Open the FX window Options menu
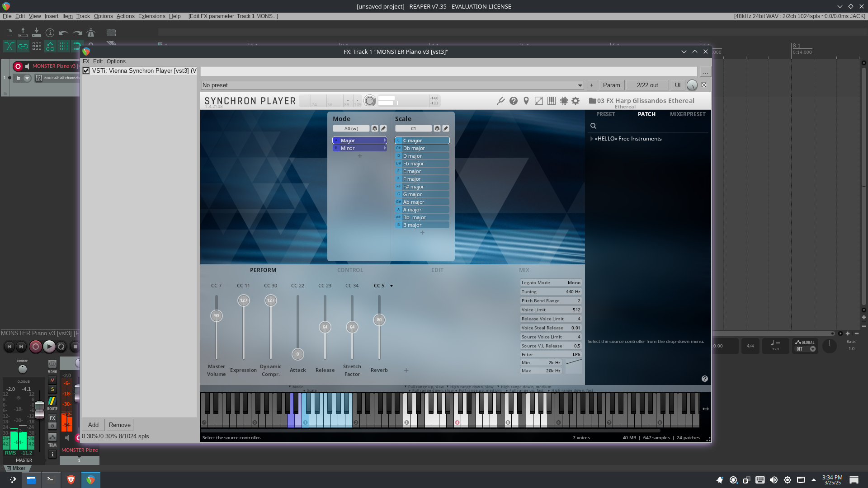This screenshot has height=488, width=868. pos(116,61)
